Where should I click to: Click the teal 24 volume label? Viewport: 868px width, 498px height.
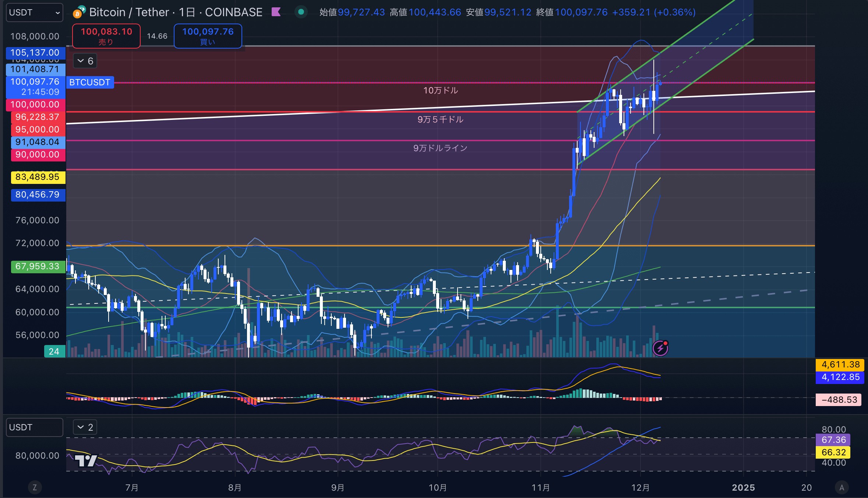pos(54,352)
